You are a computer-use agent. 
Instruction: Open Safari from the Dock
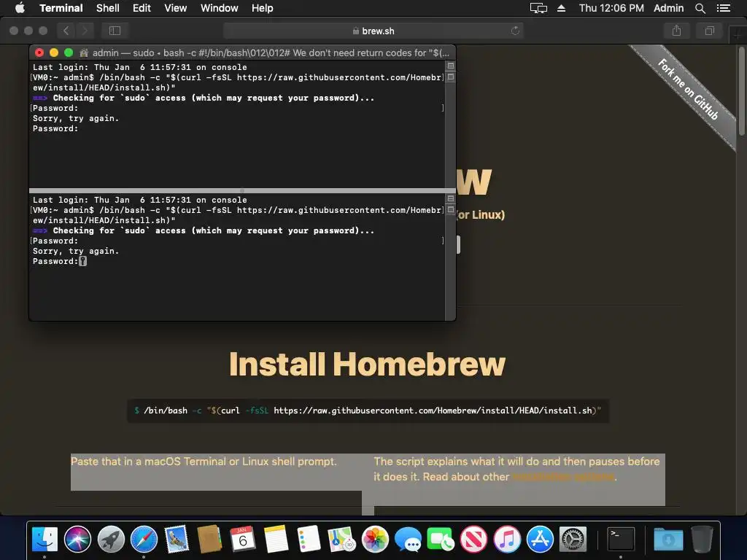(x=144, y=540)
